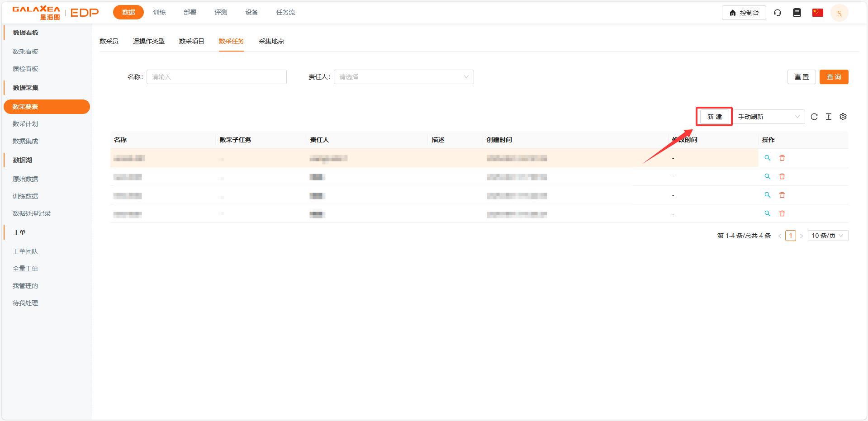868x421 pixels.
Task: Open the headset support icon in header
Action: 777,13
